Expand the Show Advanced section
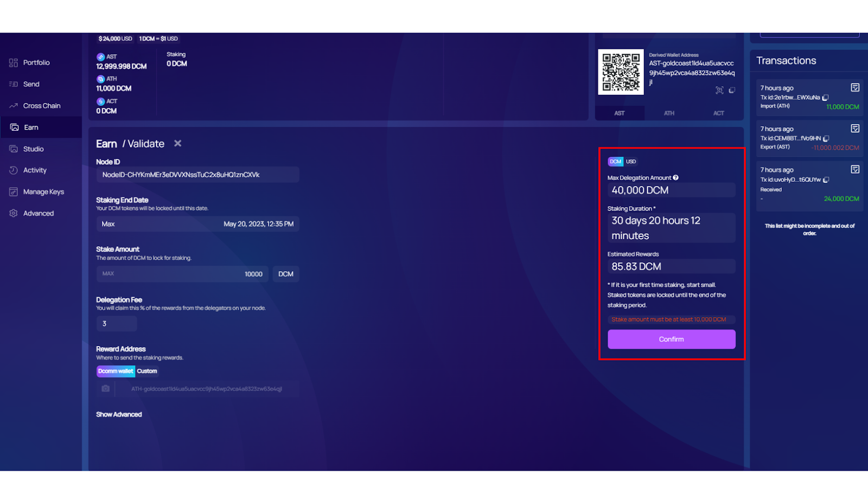The image size is (868, 488). [x=119, y=414]
